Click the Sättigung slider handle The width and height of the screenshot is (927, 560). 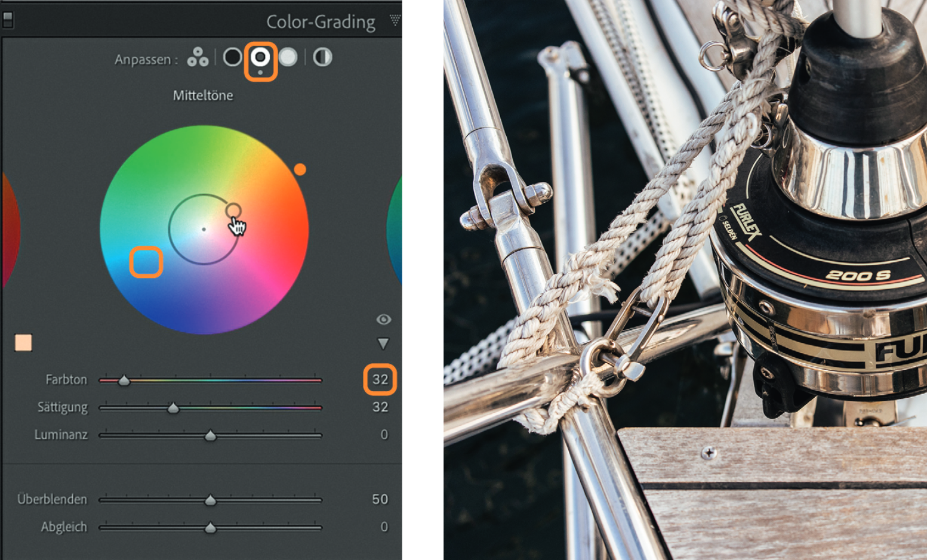[173, 408]
